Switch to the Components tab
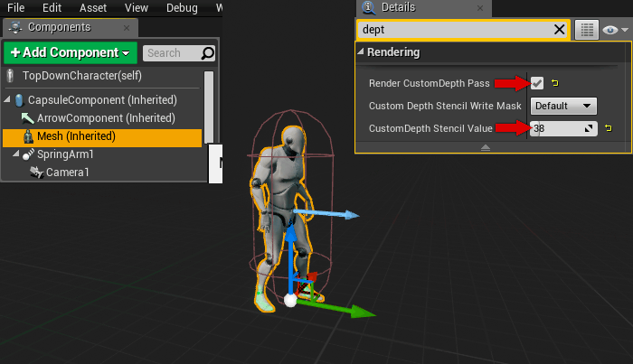 pyautogui.click(x=71, y=27)
